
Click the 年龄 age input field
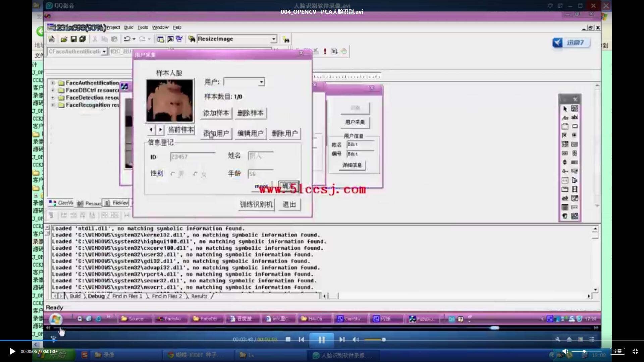pos(260,174)
